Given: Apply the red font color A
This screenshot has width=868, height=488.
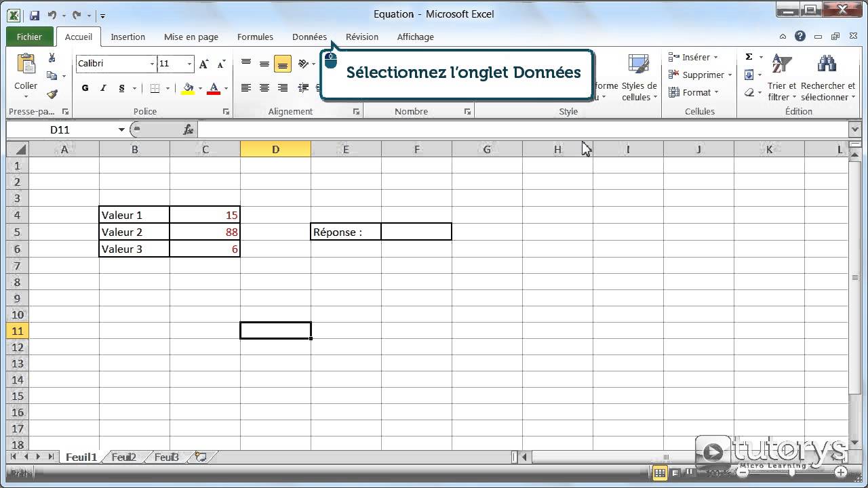Looking at the screenshot, I should [x=214, y=88].
